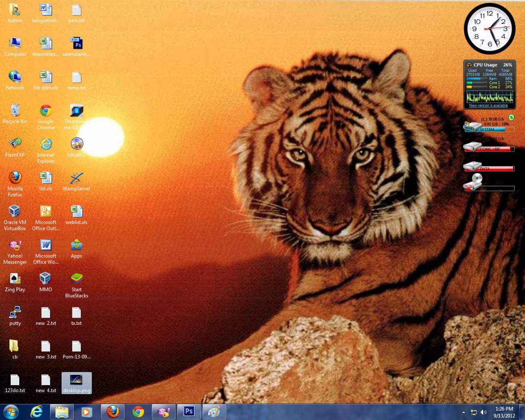Viewport: 525px width, 420px height.
Task: Select the Start BlueStacks shortcut
Action: pyautogui.click(x=76, y=279)
